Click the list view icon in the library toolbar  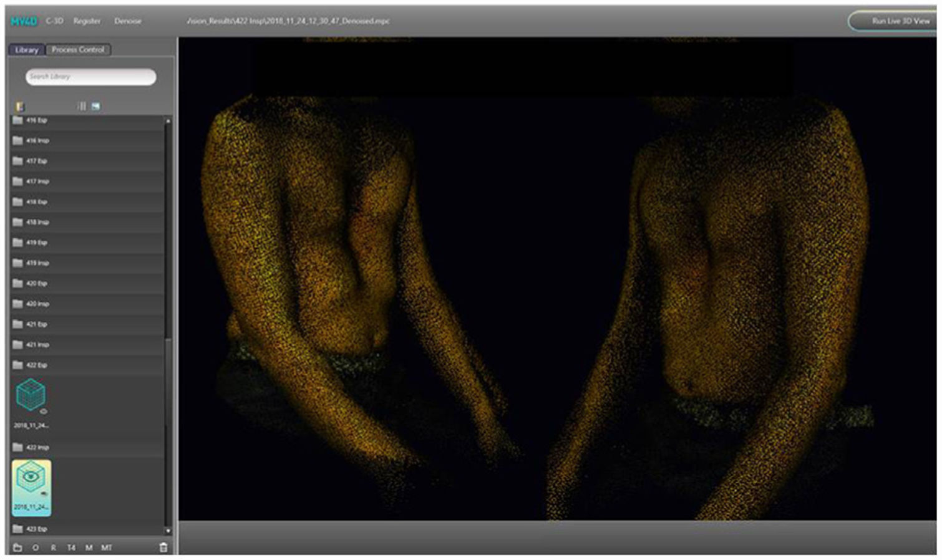(82, 107)
